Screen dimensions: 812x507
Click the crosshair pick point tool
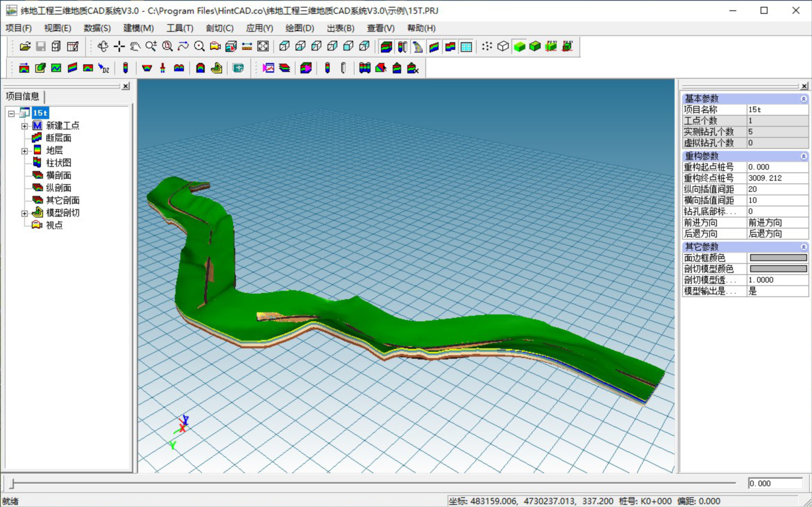tap(119, 46)
